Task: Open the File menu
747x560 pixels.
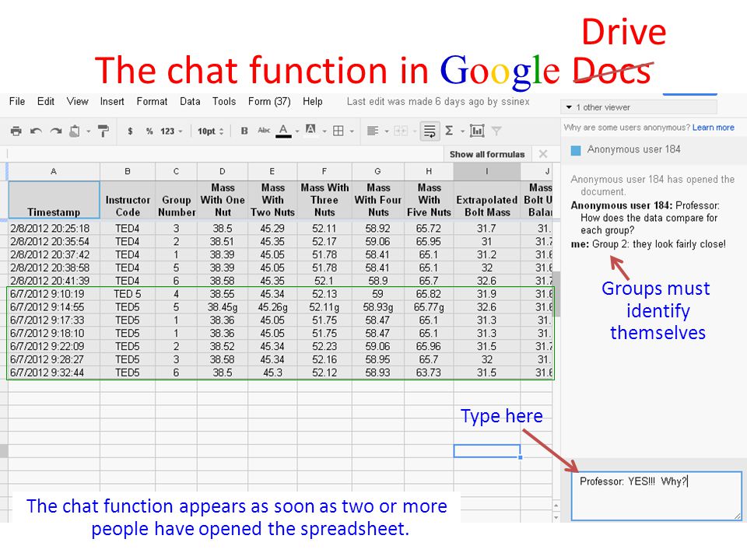Action: tap(17, 101)
